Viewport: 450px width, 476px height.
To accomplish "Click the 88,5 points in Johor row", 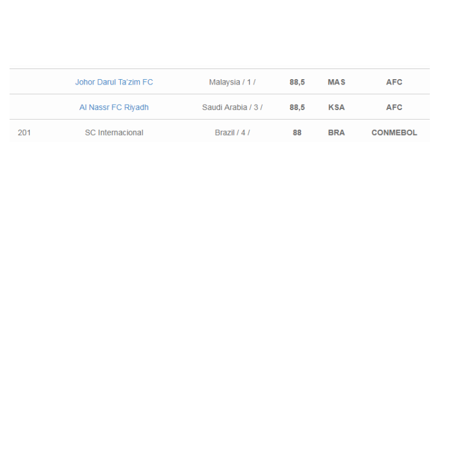I will pyautogui.click(x=297, y=82).
